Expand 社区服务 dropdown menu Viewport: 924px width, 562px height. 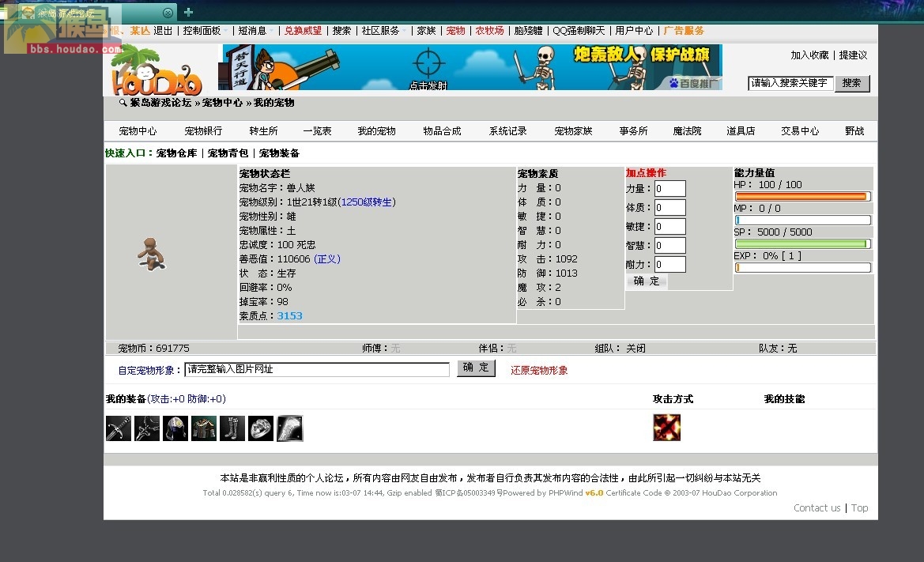coord(383,31)
